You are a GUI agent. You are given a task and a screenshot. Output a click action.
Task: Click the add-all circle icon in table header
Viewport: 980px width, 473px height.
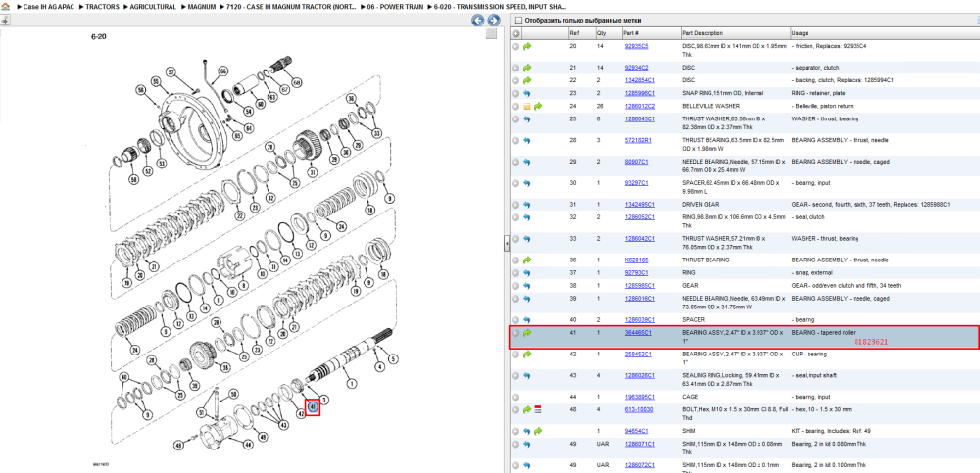tap(516, 33)
